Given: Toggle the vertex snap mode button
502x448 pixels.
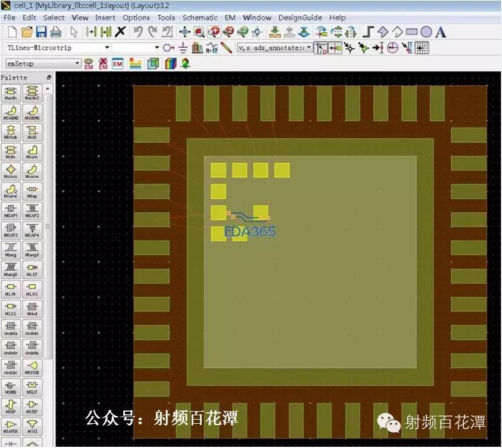Looking at the screenshot, I should pos(350,48).
